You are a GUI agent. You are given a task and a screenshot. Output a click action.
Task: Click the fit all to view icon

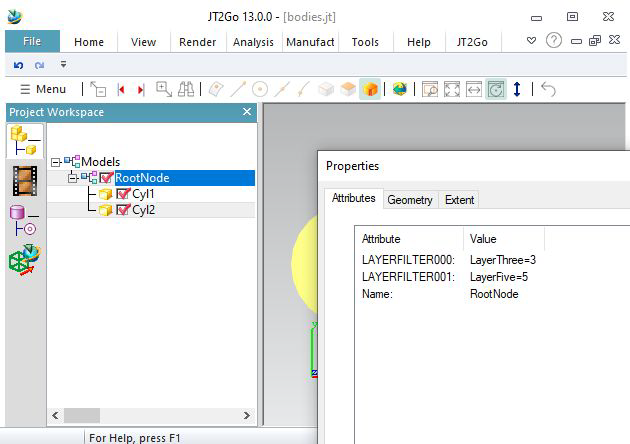point(452,89)
